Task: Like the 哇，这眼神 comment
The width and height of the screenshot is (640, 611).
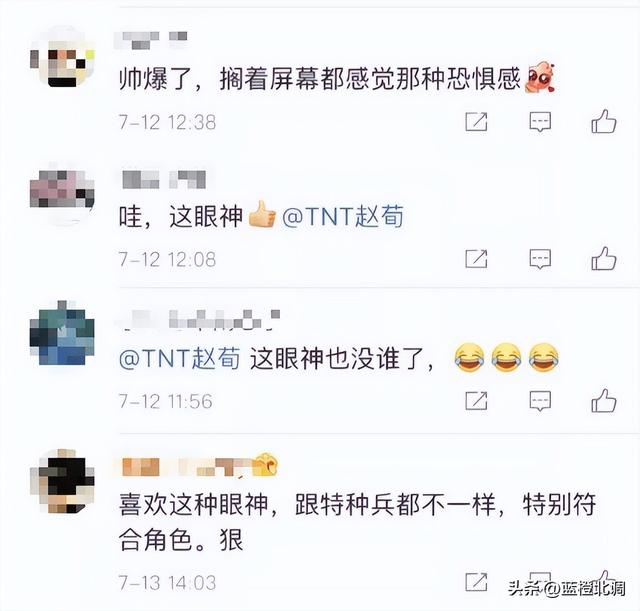Action: [604, 258]
